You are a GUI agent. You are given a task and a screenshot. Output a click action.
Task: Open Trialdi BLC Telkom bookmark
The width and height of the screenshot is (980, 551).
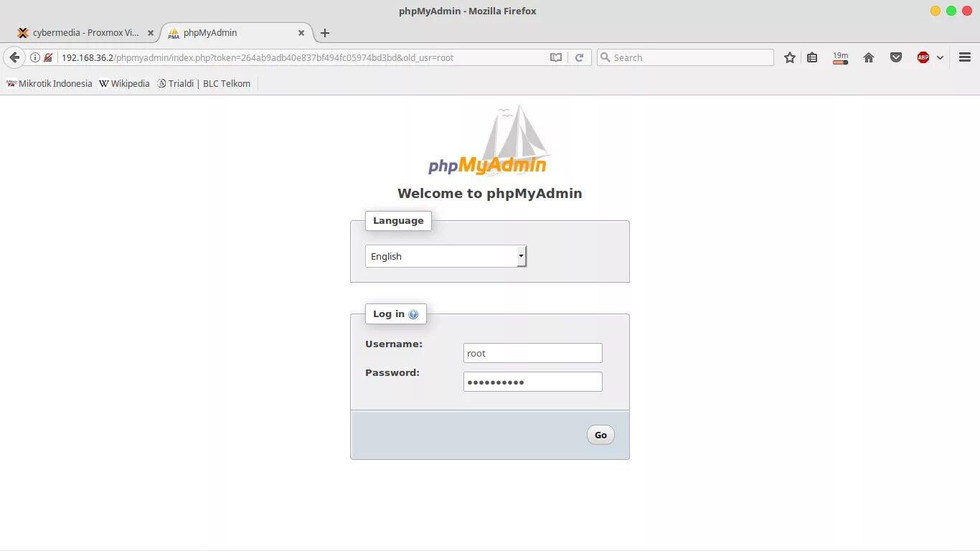click(204, 83)
